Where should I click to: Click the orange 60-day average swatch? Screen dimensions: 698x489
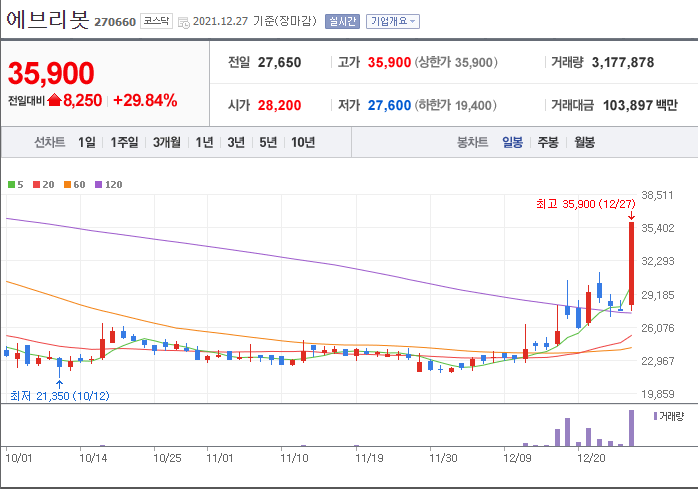point(68,184)
